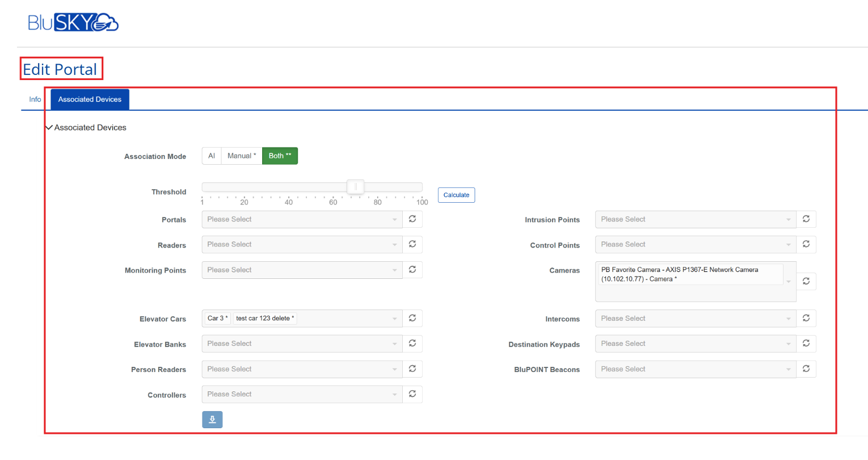Select the Associated Devices tab
This screenshot has height=460, width=868.
point(89,99)
